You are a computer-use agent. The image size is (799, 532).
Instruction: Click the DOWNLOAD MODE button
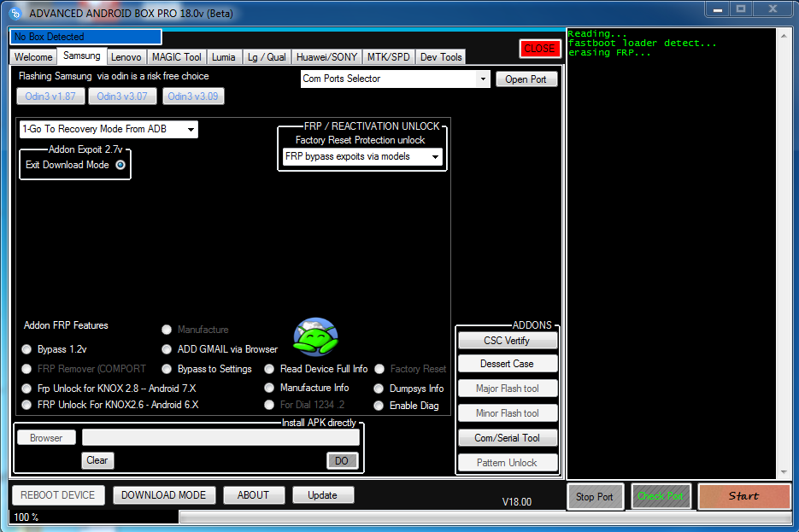(164, 495)
